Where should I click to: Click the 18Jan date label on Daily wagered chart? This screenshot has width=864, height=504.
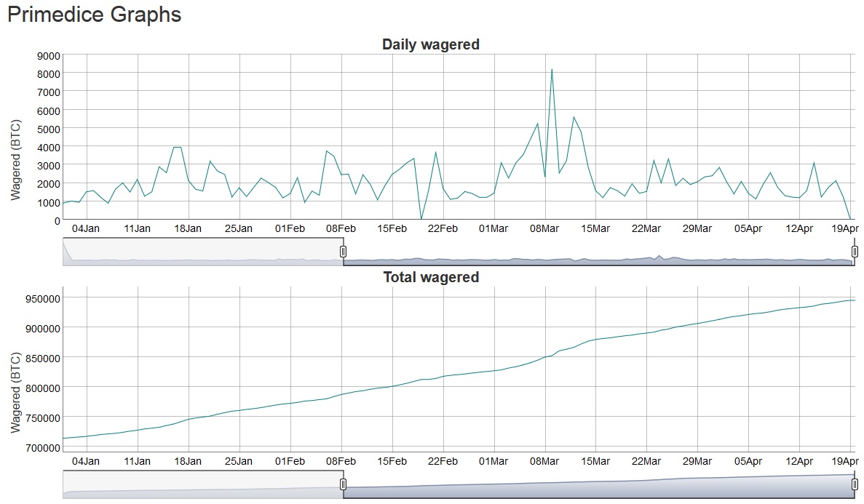[188, 228]
